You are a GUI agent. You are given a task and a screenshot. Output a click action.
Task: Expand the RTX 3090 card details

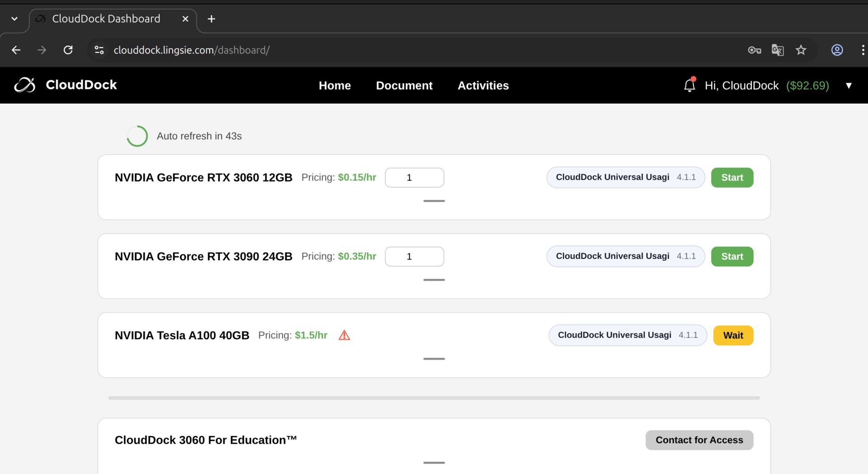(434, 280)
